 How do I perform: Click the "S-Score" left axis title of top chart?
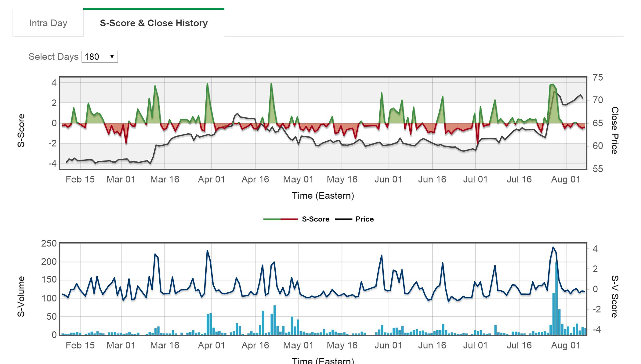[x=21, y=131]
